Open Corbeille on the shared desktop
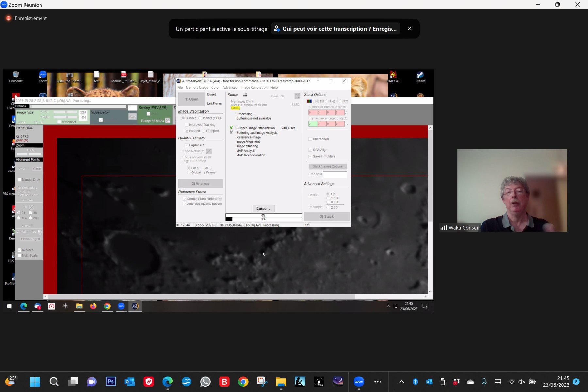The width and height of the screenshot is (588, 392). pyautogui.click(x=16, y=77)
